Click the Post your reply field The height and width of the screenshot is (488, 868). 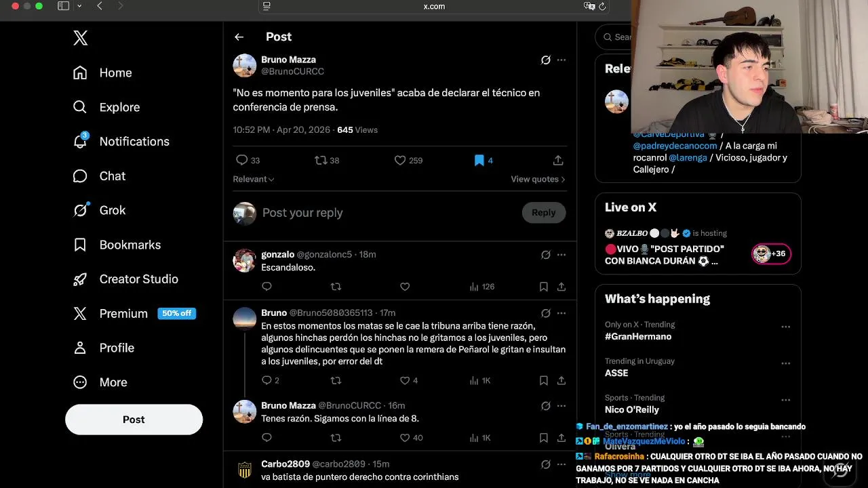[387, 213]
